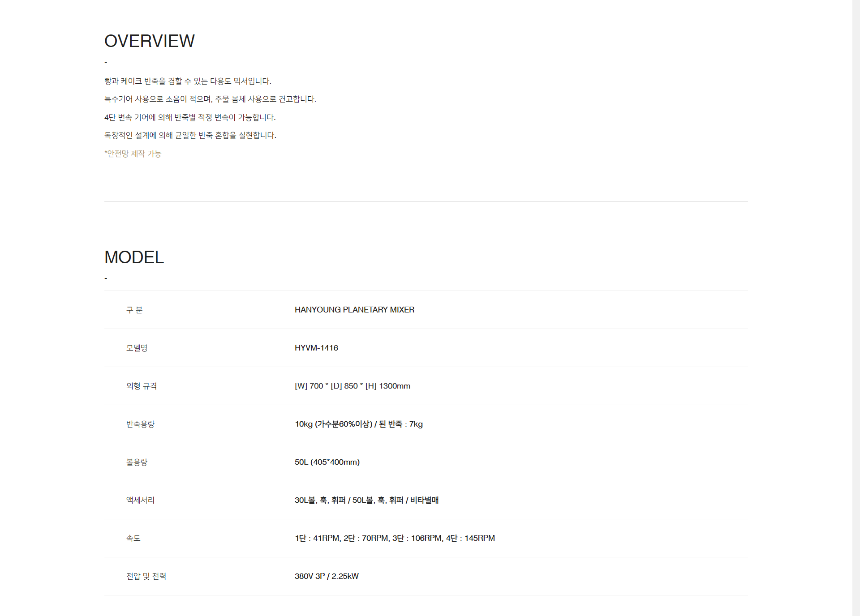The image size is (860, 616).
Task: Click the 50L bowl capacity value
Action: point(327,462)
